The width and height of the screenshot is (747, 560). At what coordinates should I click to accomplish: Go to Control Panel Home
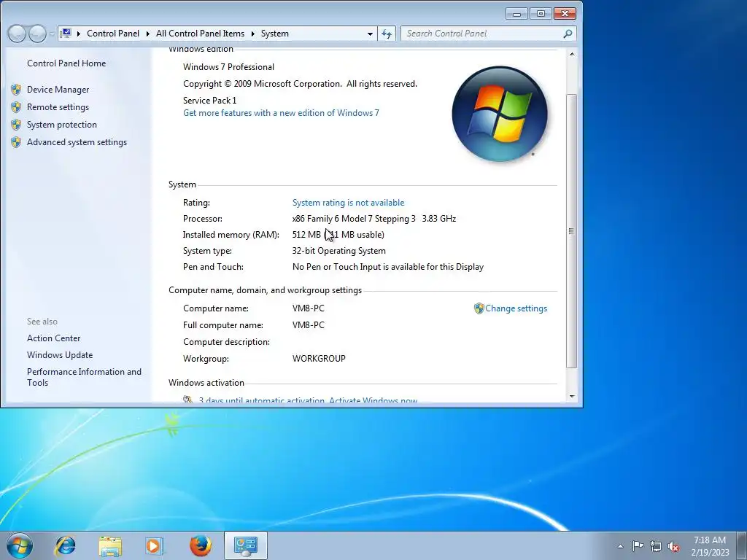66,63
